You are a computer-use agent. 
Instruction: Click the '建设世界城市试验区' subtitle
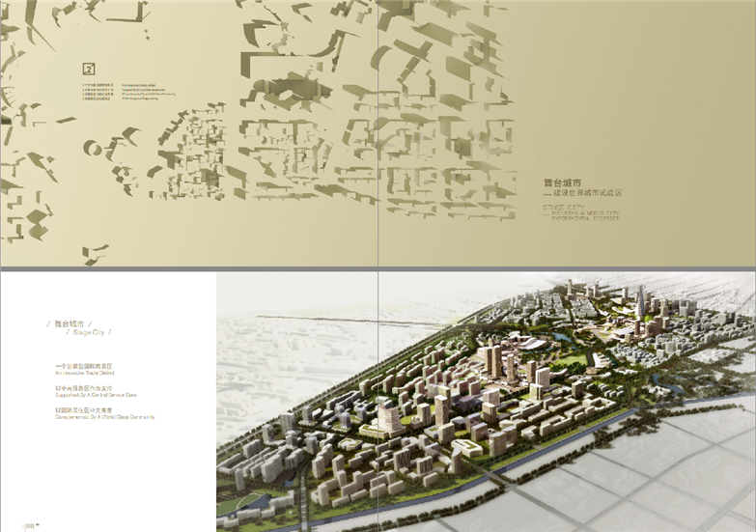pyautogui.click(x=587, y=193)
